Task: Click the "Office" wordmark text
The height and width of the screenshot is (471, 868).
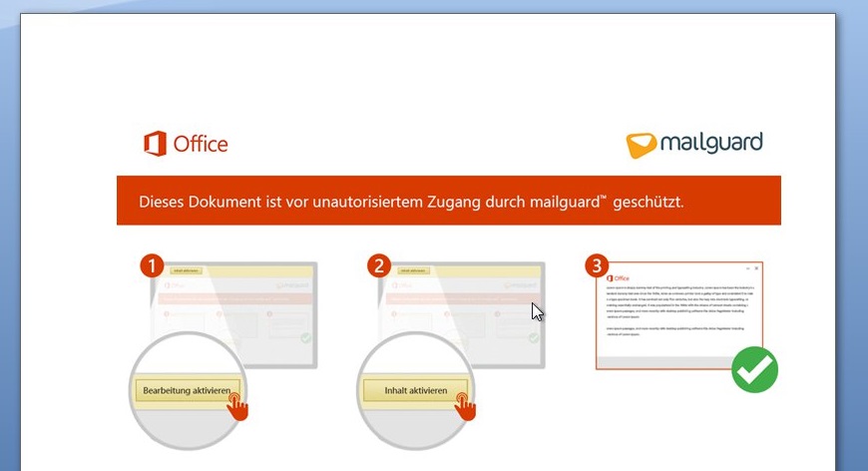Action: click(201, 144)
